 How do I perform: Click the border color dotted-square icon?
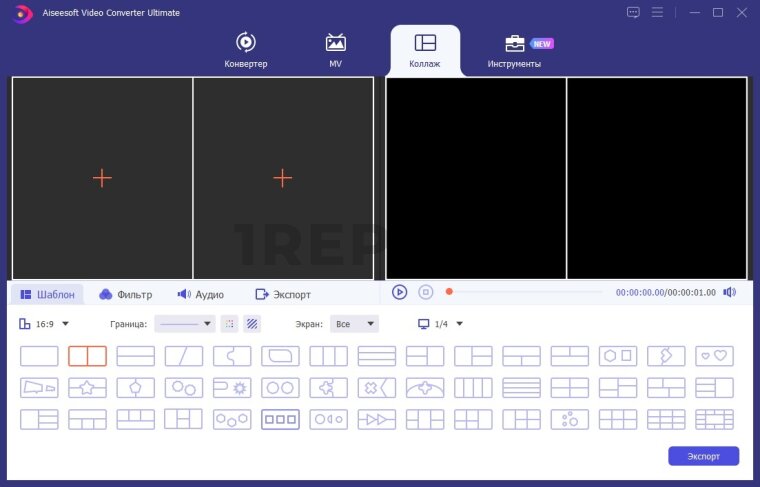231,324
